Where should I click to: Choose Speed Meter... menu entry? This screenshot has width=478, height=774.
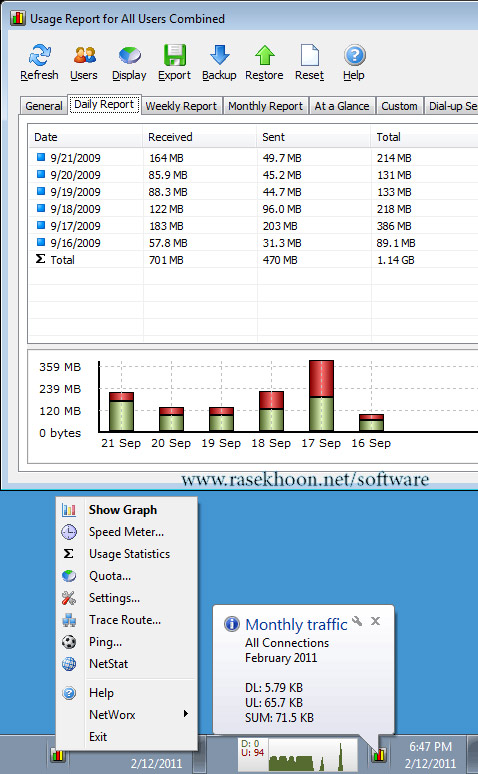click(126, 532)
